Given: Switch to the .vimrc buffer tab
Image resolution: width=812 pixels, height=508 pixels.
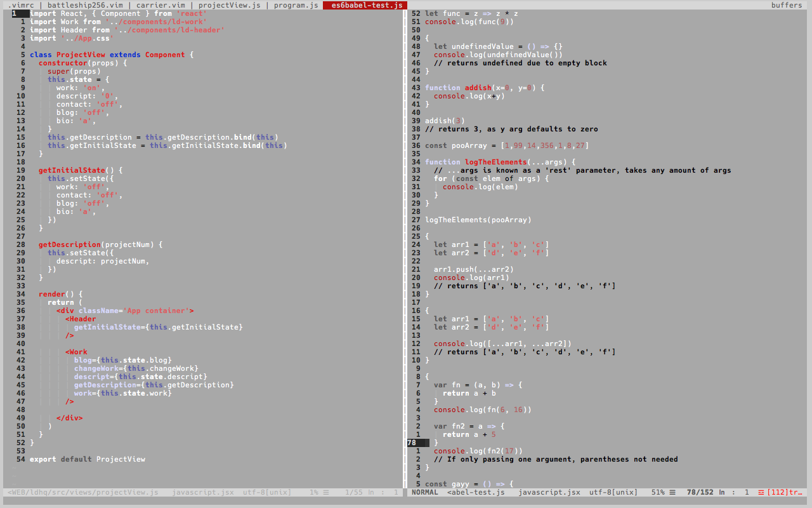Looking at the screenshot, I should 22,5.
